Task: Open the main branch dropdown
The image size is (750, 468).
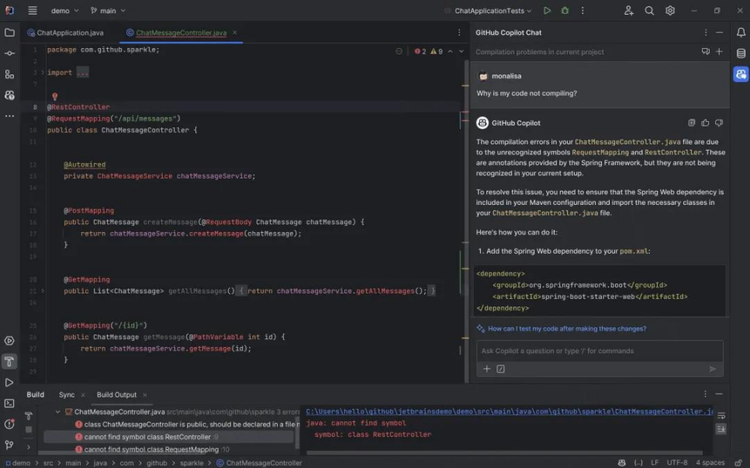Action: [108, 11]
